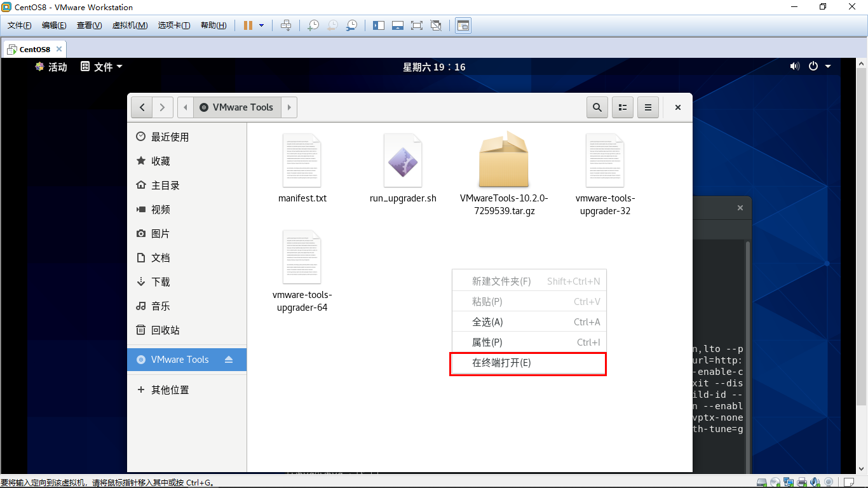Open 下载 folder in the sidebar
The height and width of the screenshot is (488, 868).
(187, 281)
